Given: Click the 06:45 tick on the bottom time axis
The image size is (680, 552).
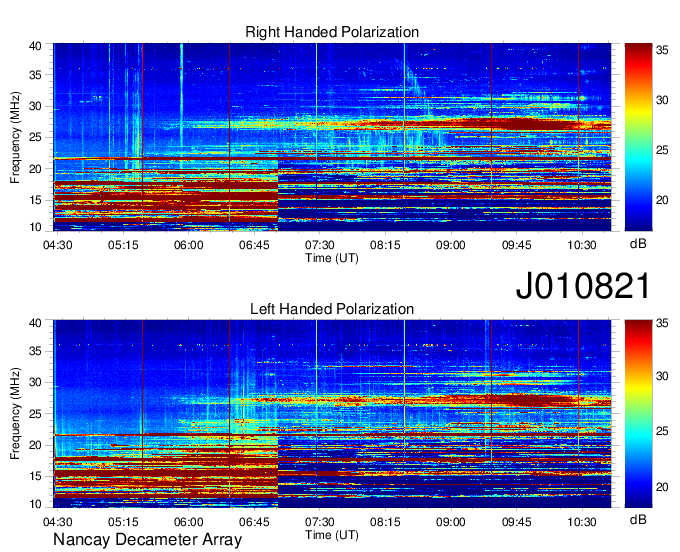Looking at the screenshot, I should pyautogui.click(x=254, y=522).
